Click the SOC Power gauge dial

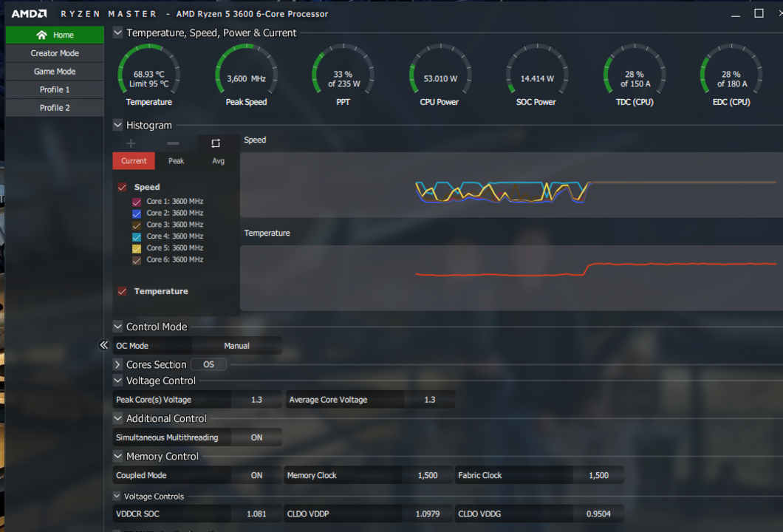coord(537,70)
